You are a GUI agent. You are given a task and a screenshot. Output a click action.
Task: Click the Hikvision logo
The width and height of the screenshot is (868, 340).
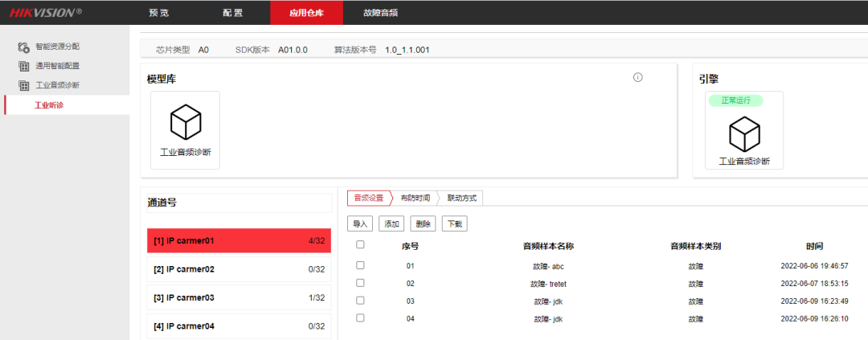pos(46,12)
